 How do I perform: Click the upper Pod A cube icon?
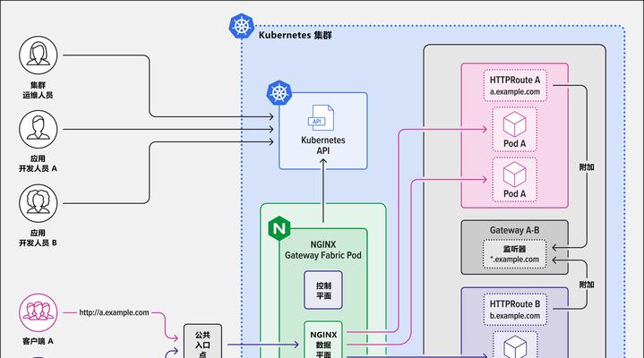(x=515, y=124)
